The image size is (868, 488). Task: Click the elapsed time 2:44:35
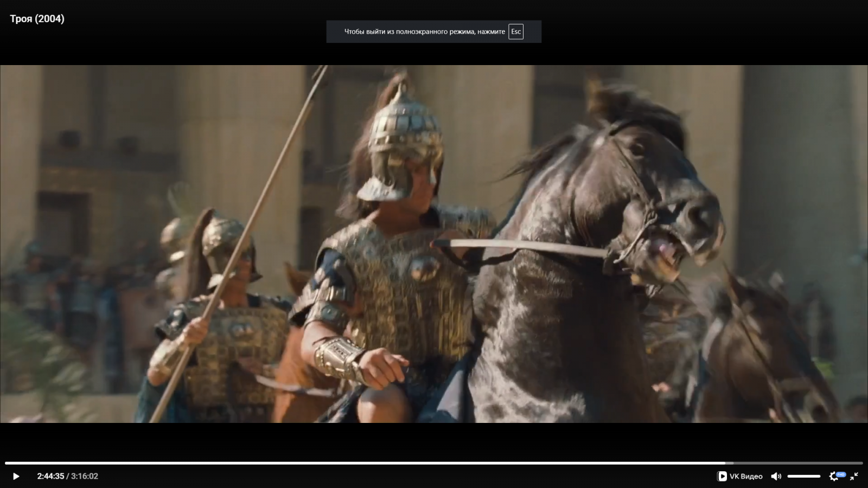point(50,476)
